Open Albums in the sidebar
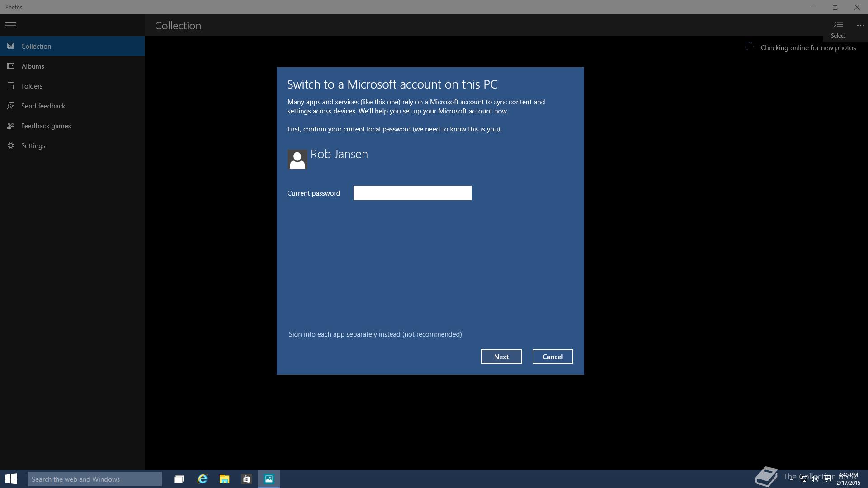This screenshot has width=868, height=488. pyautogui.click(x=72, y=66)
